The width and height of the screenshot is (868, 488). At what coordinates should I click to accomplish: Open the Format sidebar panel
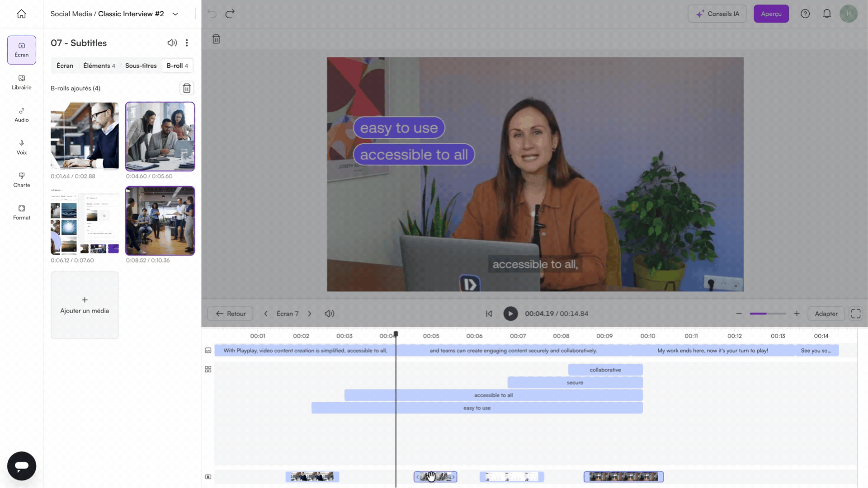[x=22, y=212]
